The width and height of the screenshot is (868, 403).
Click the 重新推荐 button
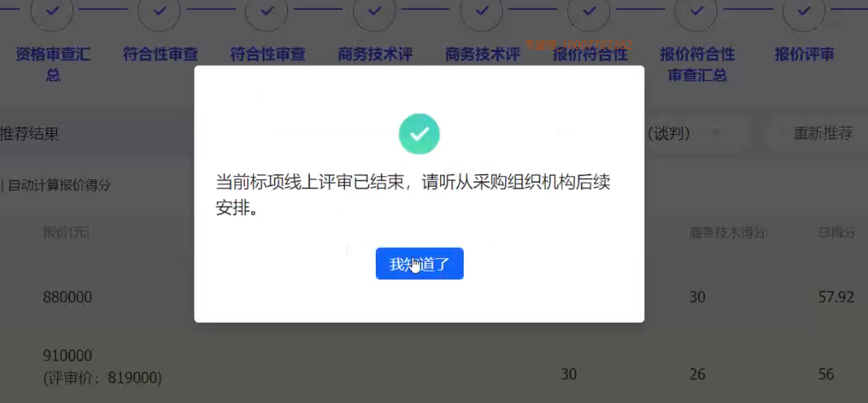pyautogui.click(x=817, y=133)
